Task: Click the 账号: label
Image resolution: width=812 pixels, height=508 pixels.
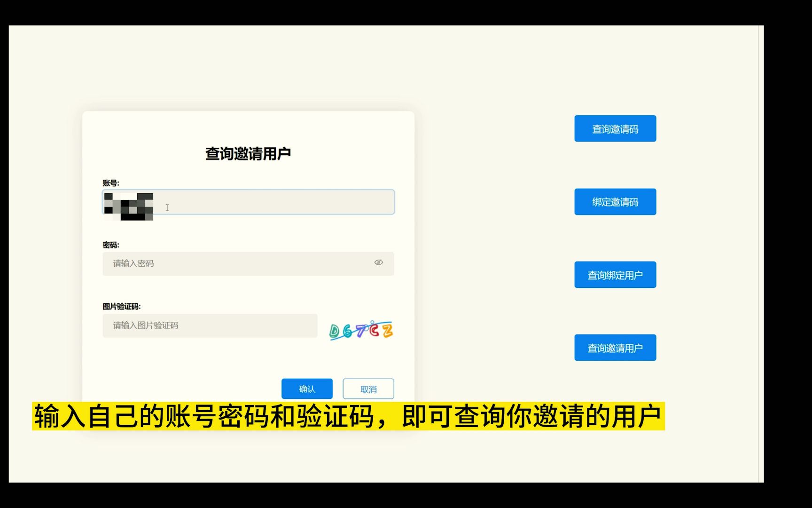Action: click(111, 183)
